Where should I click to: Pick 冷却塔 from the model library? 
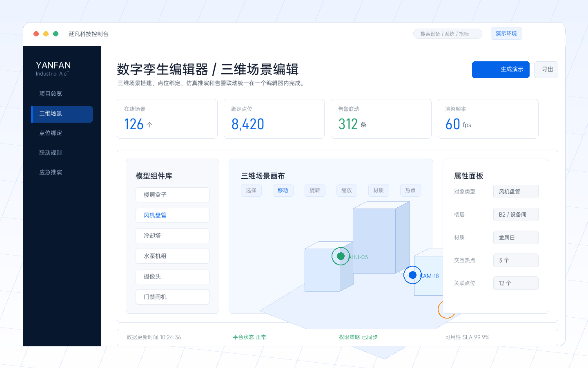point(172,236)
